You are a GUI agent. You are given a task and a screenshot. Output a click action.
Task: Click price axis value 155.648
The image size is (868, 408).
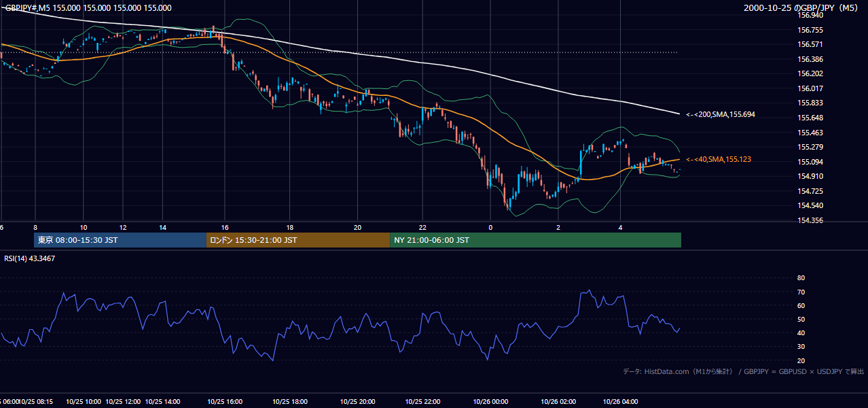point(810,118)
